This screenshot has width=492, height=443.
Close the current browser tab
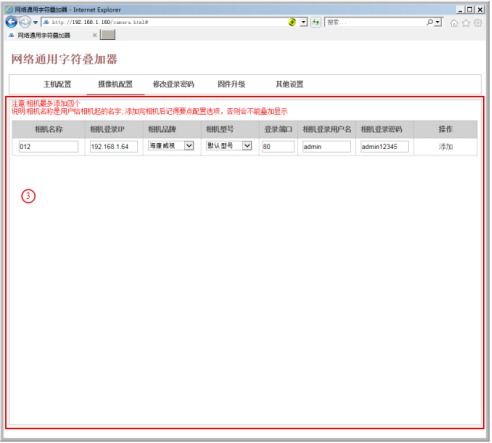tap(95, 35)
